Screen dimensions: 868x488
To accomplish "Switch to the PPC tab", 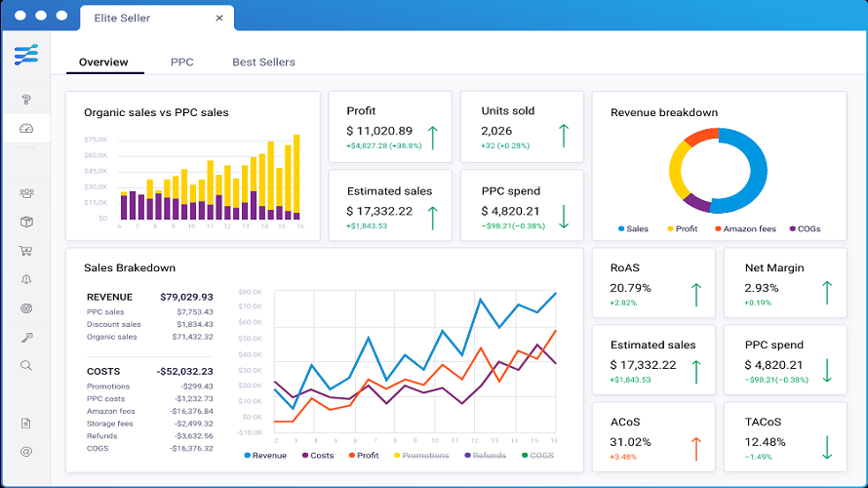I will coord(182,62).
